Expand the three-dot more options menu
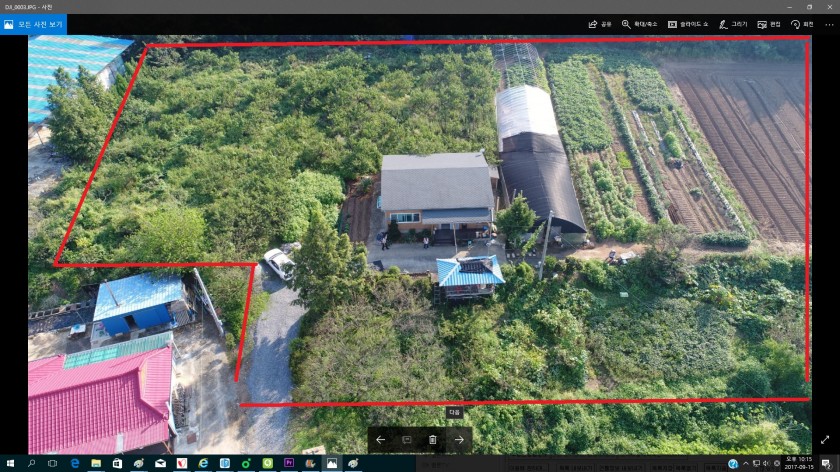Image resolution: width=840 pixels, height=472 pixels. (827, 24)
